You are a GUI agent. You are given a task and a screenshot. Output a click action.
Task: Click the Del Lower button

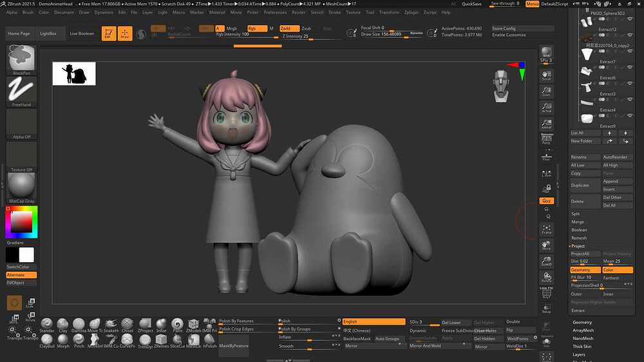(456, 323)
